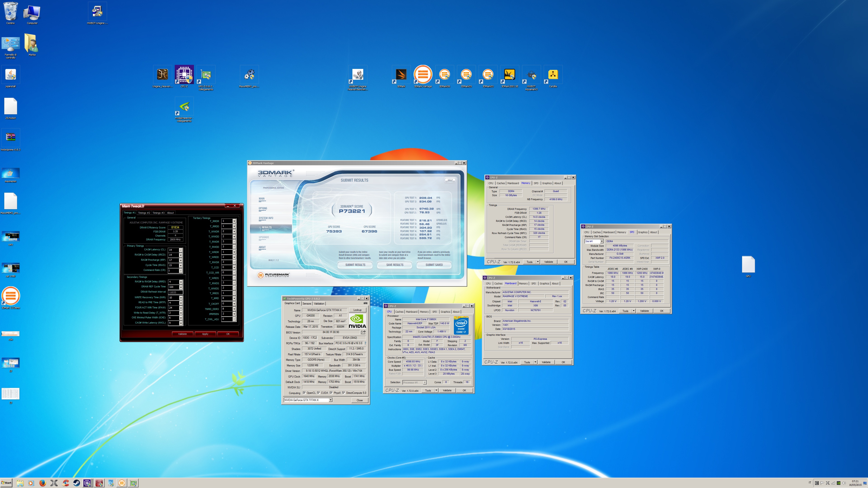The image size is (868, 488).
Task: Toggle the DirectCompute 5.0 checkbox in GPU-Z
Action: (x=343, y=393)
